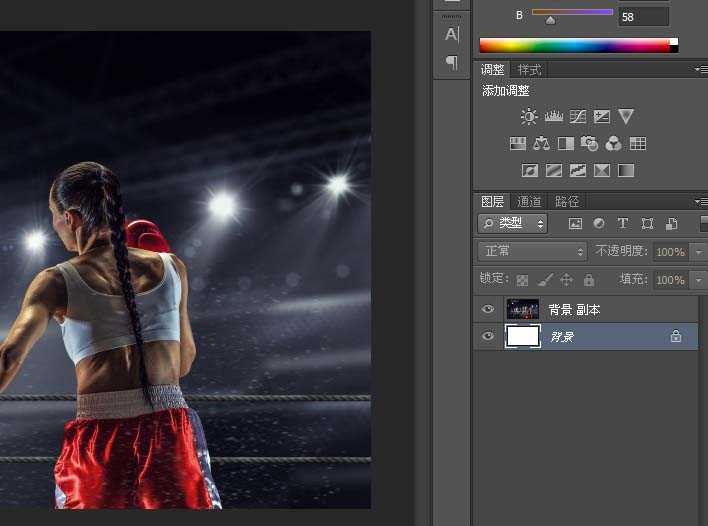Click the color spectrum ramp bar
The image size is (708, 526).
coord(574,45)
